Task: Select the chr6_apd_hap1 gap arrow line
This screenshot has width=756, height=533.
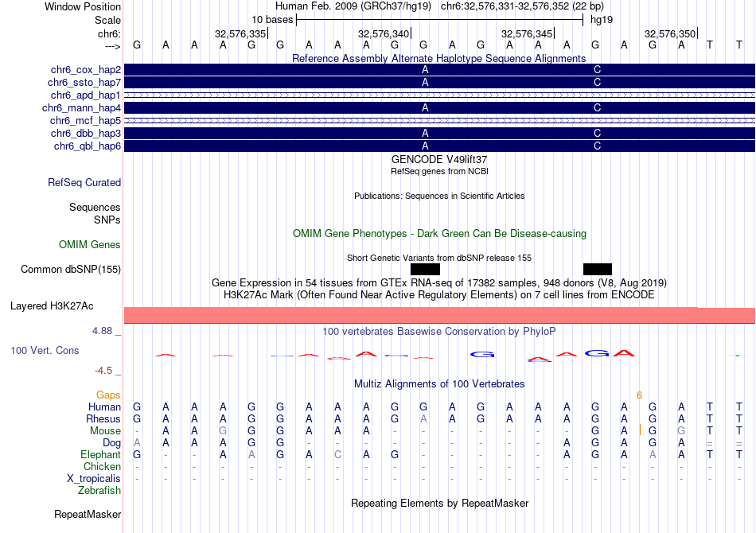Action: click(x=439, y=95)
